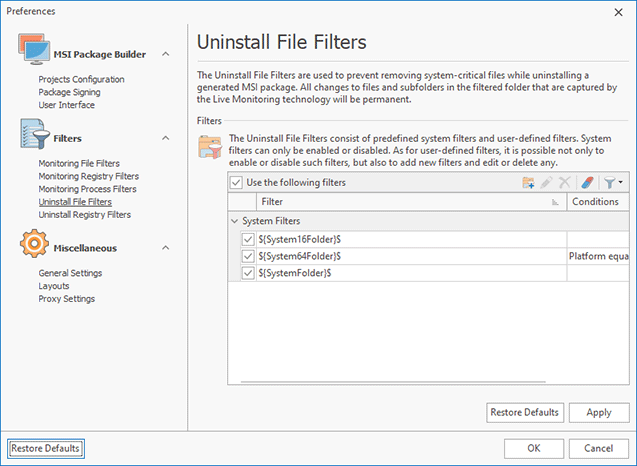This screenshot has width=637, height=466.
Task: Collapse the MSI Package Builder section
Action: 165,54
